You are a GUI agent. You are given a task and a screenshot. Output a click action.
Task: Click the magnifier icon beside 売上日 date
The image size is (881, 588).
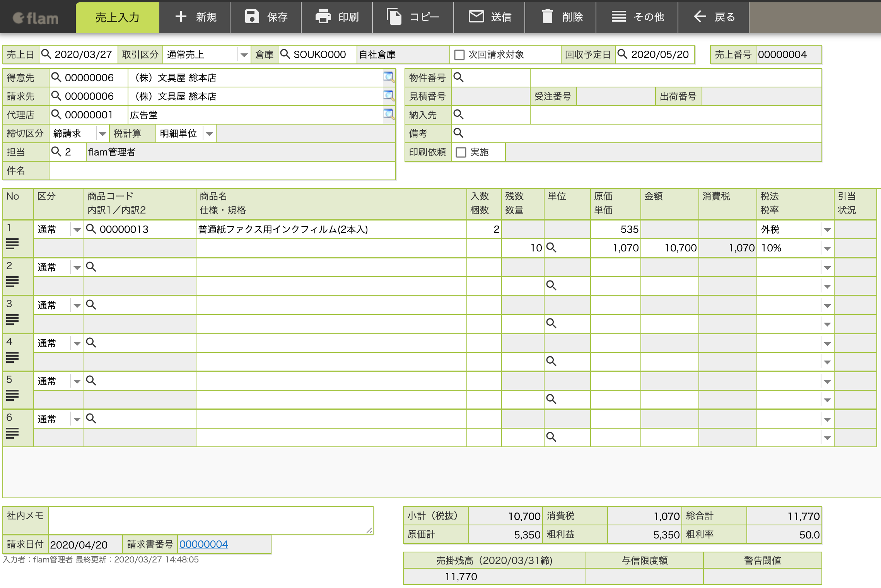(x=46, y=54)
